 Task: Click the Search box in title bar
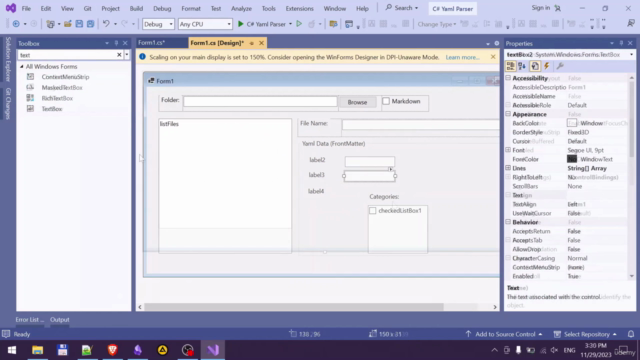tap(402, 8)
